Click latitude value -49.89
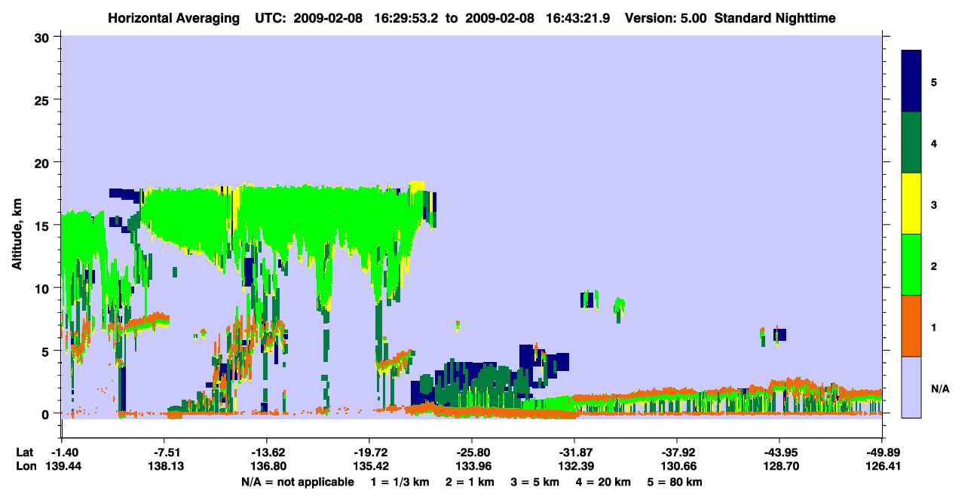Image resolution: width=980 pixels, height=503 pixels. (881, 452)
